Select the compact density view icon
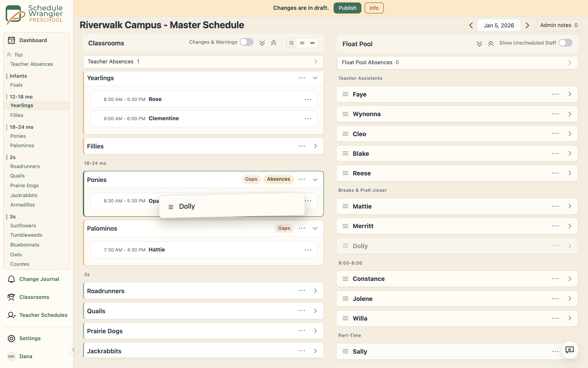 312,43
